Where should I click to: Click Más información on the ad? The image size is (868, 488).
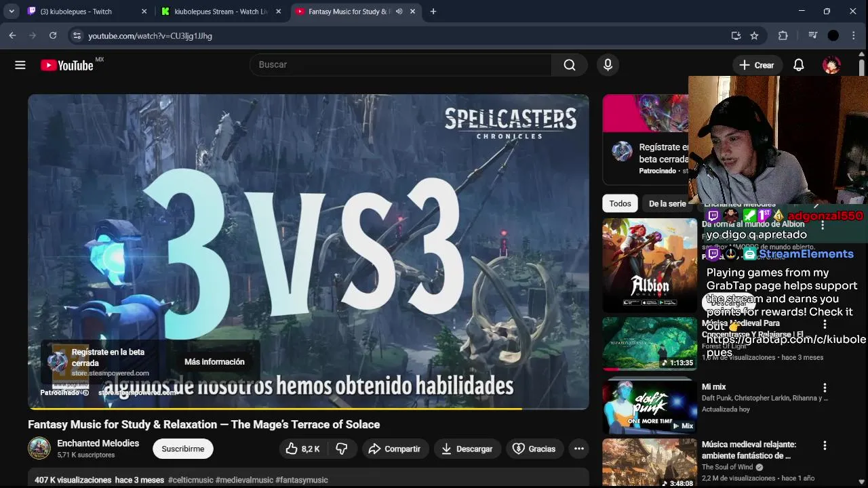(214, 362)
